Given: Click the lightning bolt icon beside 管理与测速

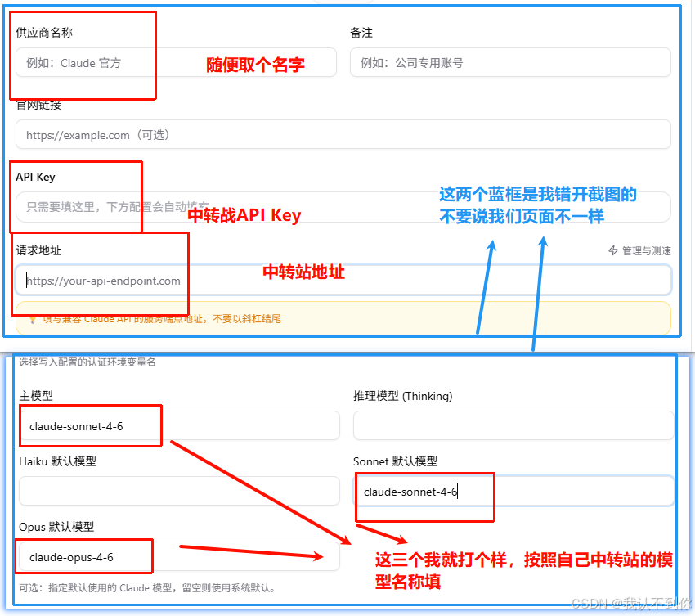Looking at the screenshot, I should 613,250.
